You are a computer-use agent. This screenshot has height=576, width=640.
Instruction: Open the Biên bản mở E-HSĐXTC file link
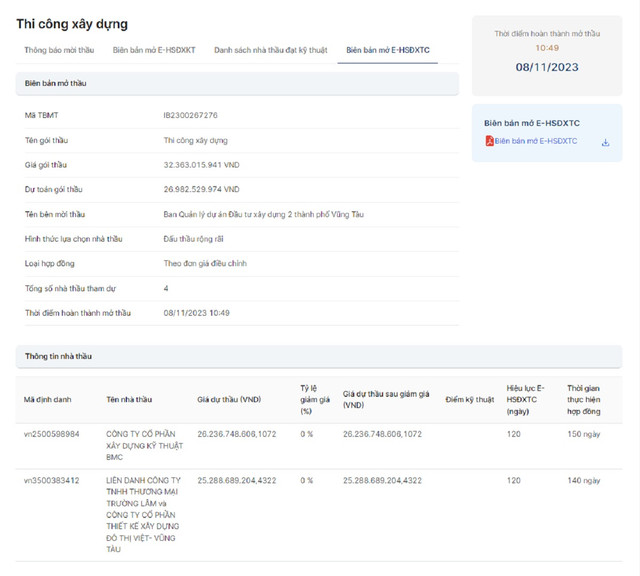(x=536, y=142)
